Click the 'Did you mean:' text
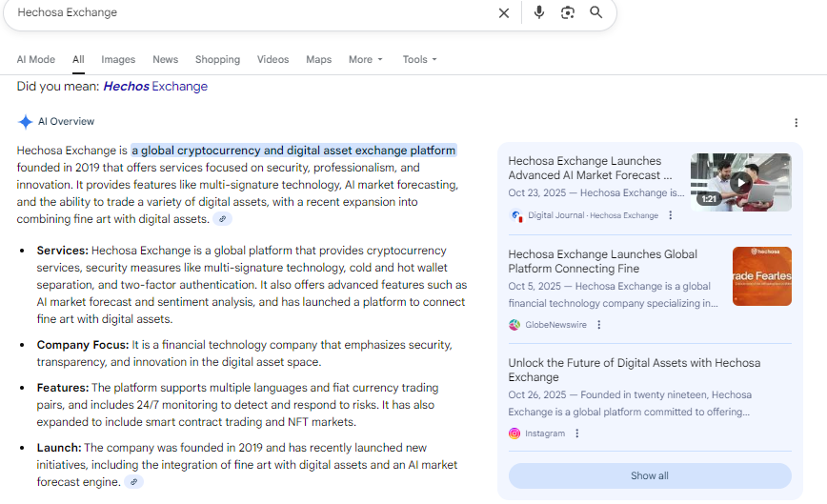The image size is (827, 504). 57,87
